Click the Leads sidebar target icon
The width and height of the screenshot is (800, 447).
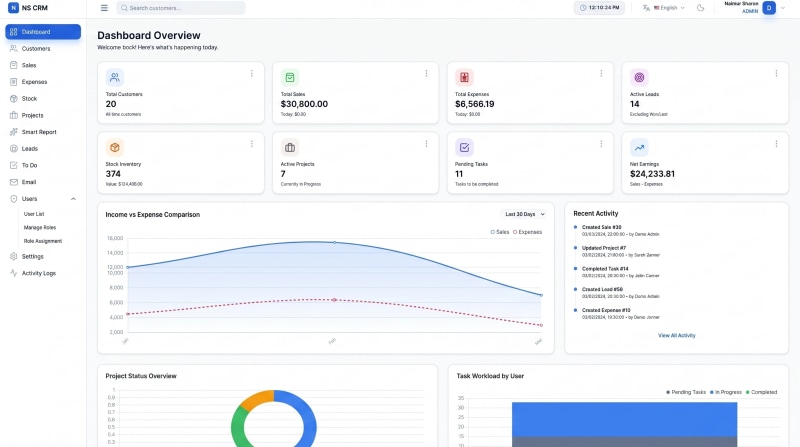pyautogui.click(x=14, y=148)
